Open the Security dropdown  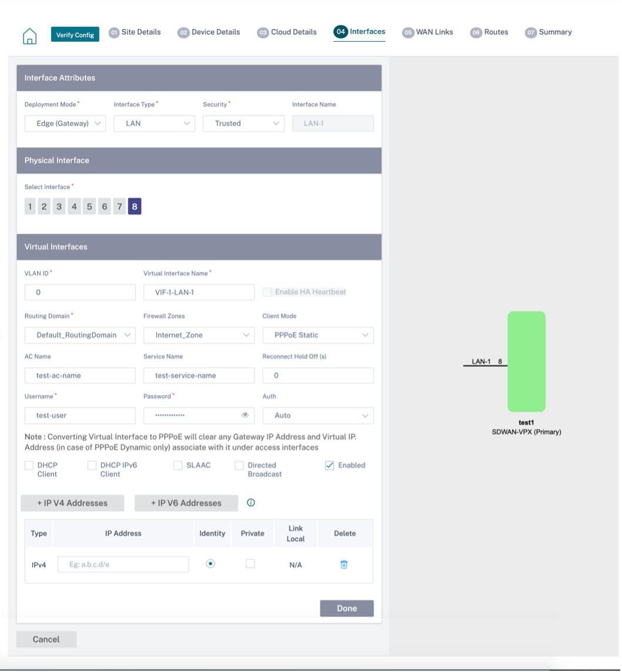(244, 124)
